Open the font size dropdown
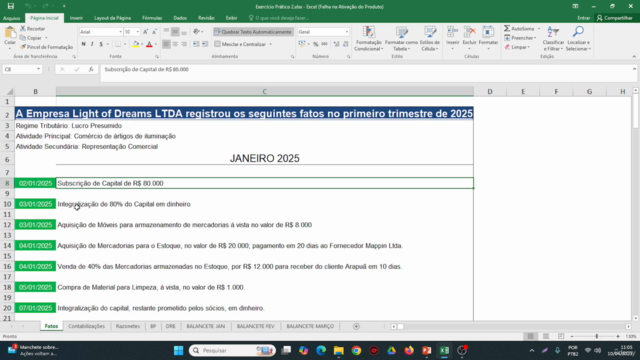Viewport: 640px width, 360px height. (138, 32)
